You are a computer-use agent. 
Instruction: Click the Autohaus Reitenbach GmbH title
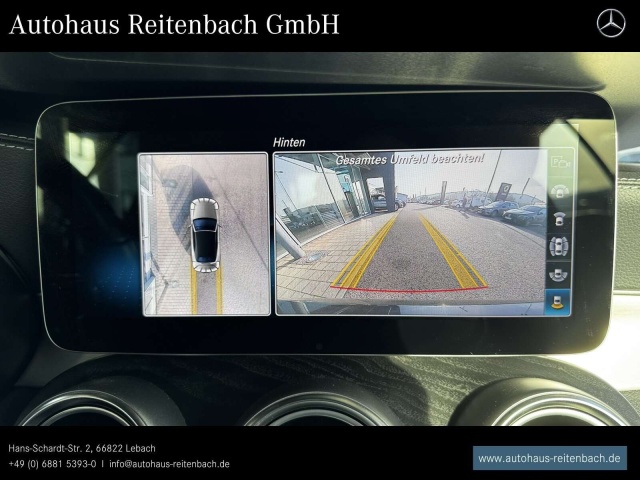coord(174,25)
